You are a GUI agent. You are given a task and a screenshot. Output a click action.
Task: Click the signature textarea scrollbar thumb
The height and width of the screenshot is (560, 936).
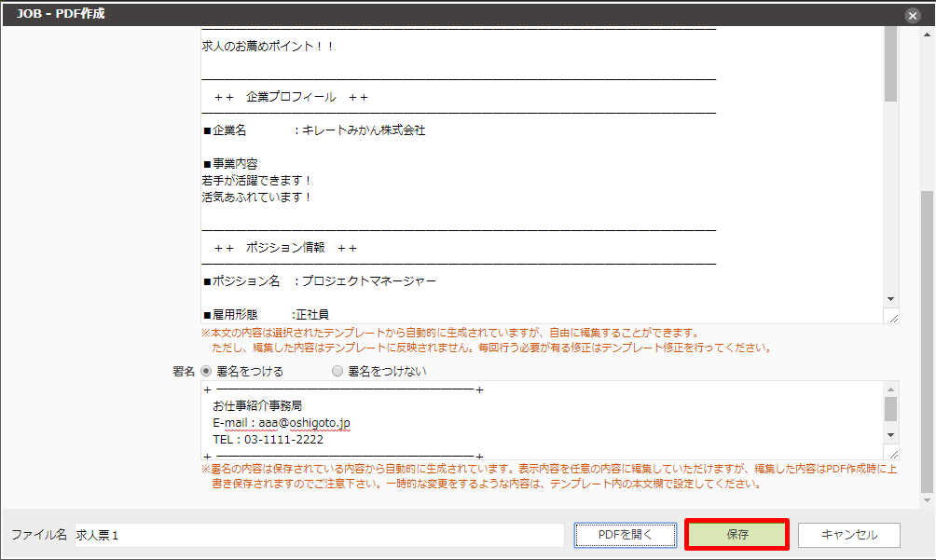(x=891, y=410)
